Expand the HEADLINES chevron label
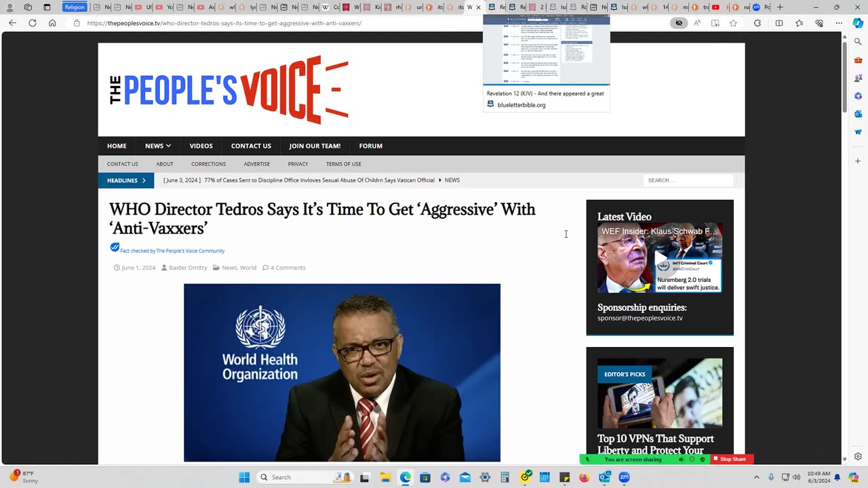868x488 pixels. point(126,180)
